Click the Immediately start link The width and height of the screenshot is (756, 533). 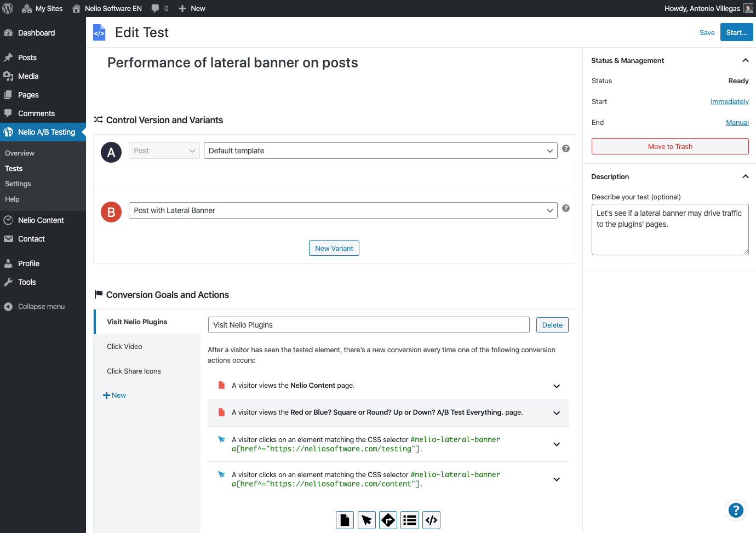pos(729,102)
